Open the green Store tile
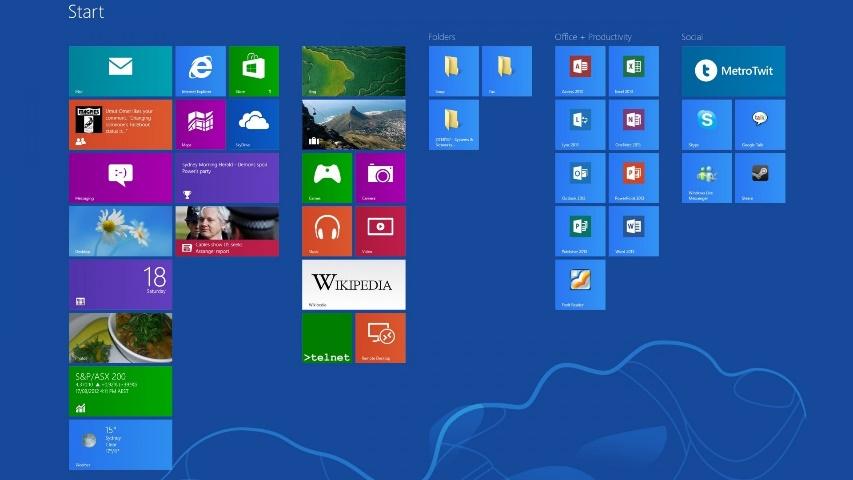 point(254,71)
